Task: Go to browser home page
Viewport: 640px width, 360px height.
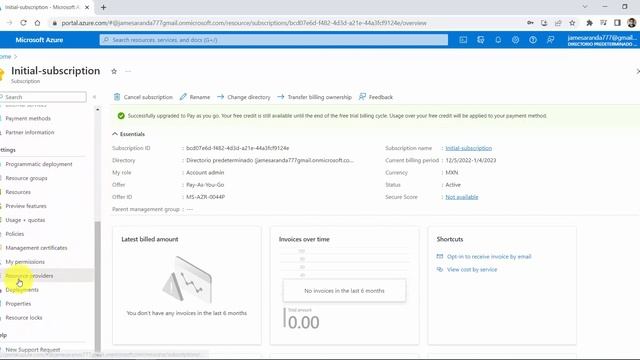Action: (x=37, y=23)
